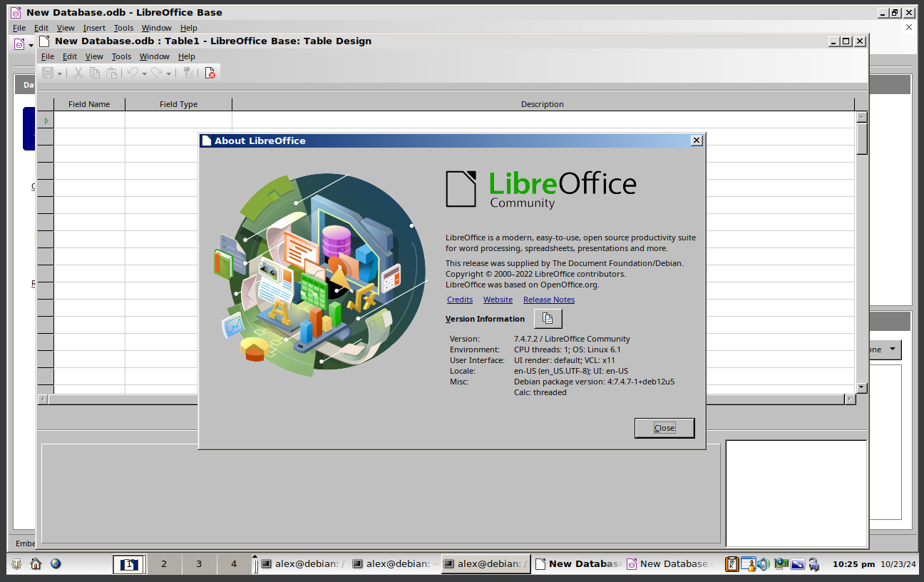Click the volume speaker icon in system tray
The image size is (924, 582).
[764, 564]
